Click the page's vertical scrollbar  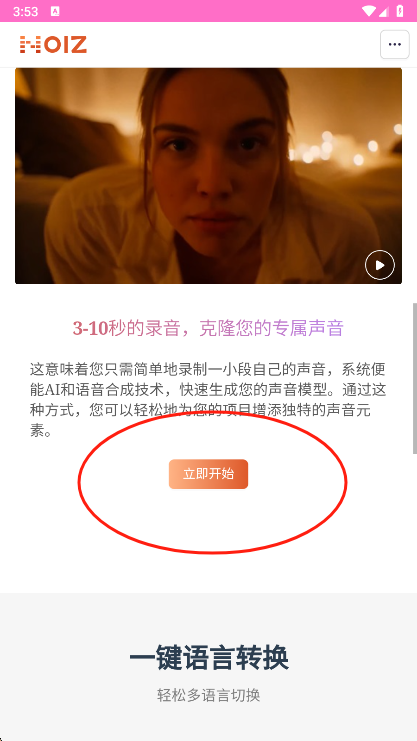415,378
